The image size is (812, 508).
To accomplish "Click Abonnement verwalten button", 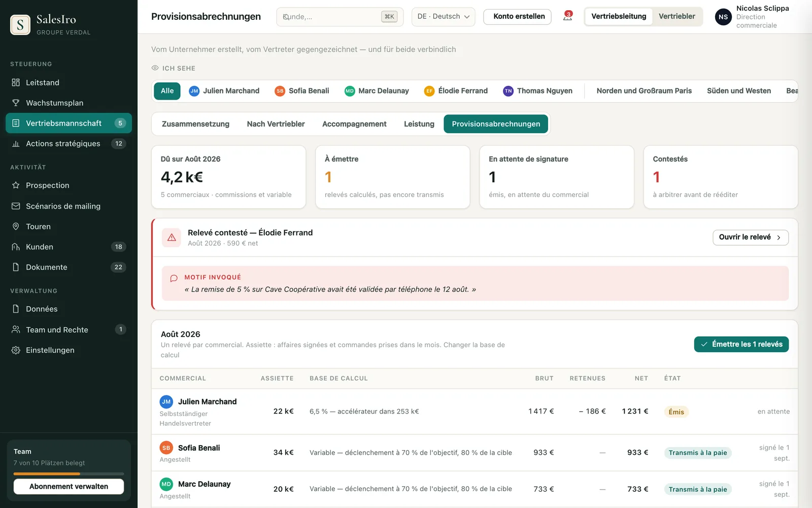I will [x=69, y=486].
